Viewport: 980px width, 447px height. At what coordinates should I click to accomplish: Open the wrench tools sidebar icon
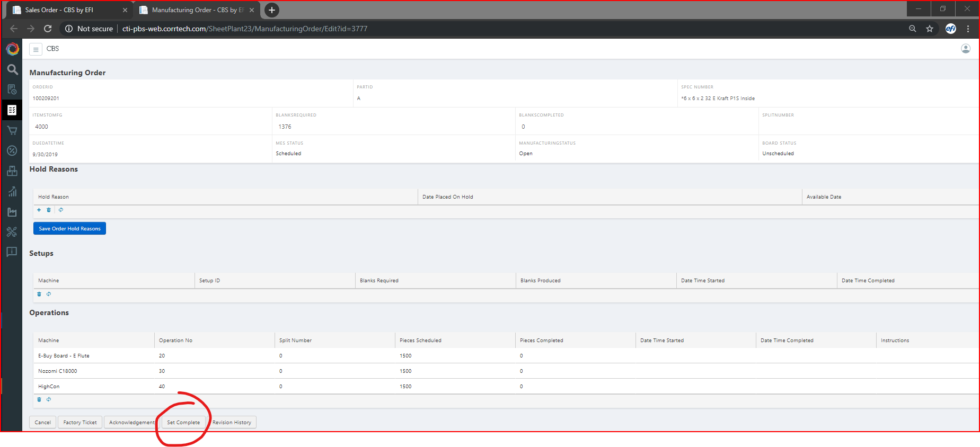click(x=12, y=232)
